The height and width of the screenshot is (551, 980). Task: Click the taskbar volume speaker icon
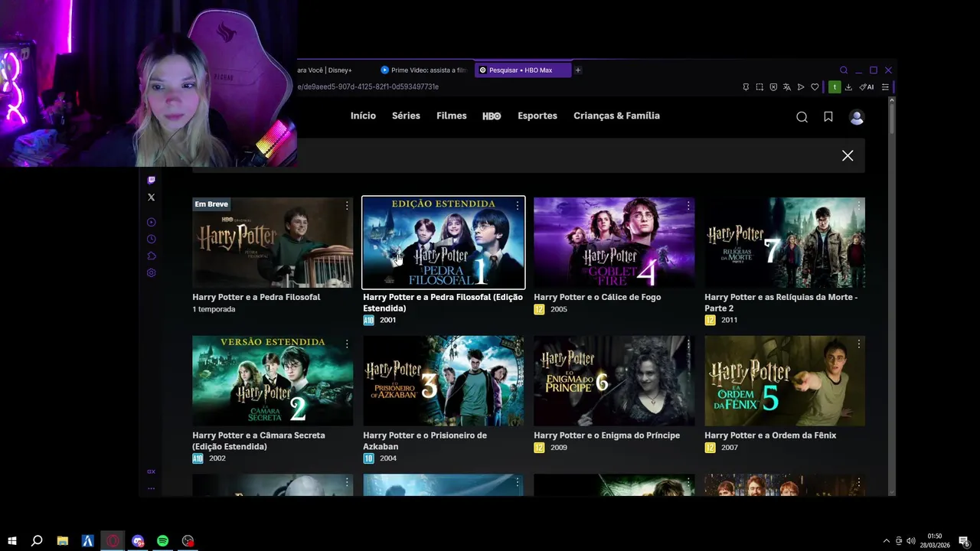[910, 541]
